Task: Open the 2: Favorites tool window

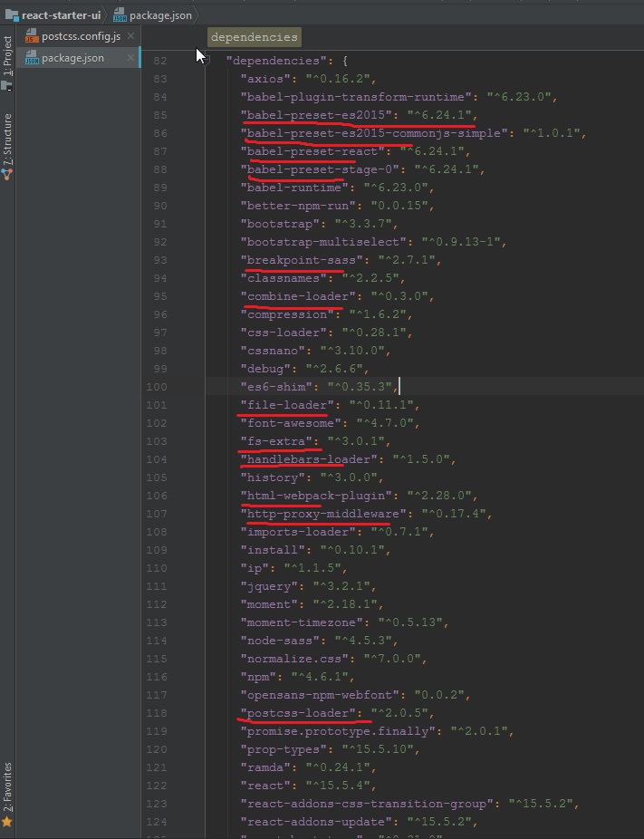Action: click(x=7, y=787)
